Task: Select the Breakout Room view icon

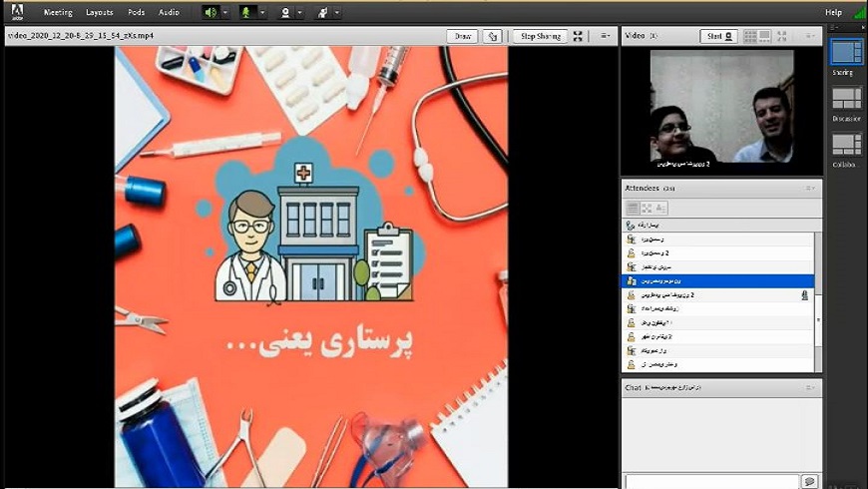Action: (647, 209)
